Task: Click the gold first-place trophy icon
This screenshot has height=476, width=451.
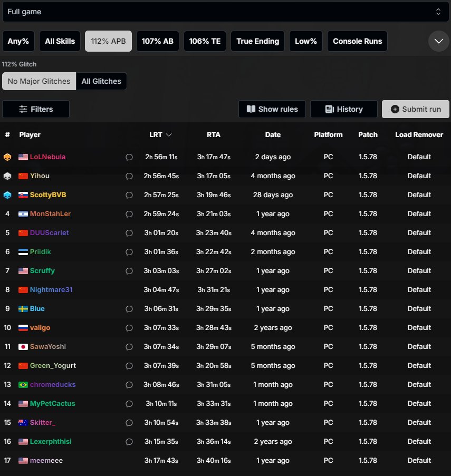Action: 7,157
